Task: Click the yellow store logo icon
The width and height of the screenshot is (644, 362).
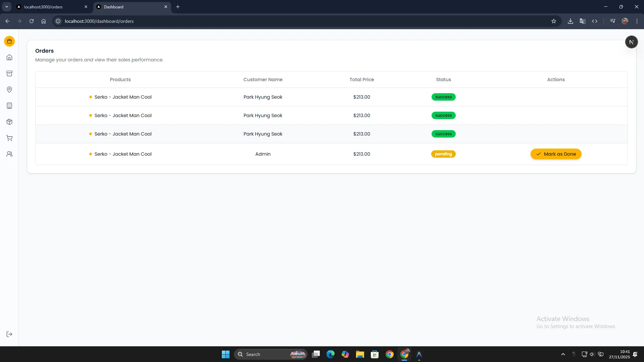Action: [x=9, y=41]
